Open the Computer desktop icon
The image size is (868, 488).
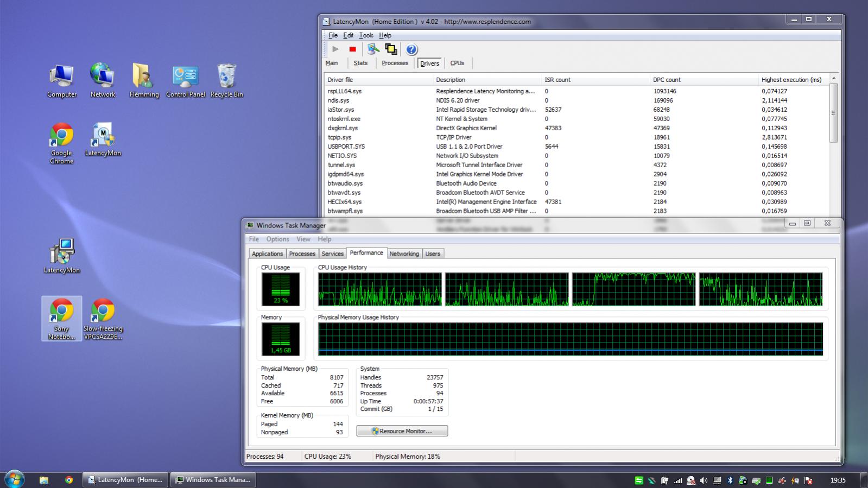coord(62,80)
